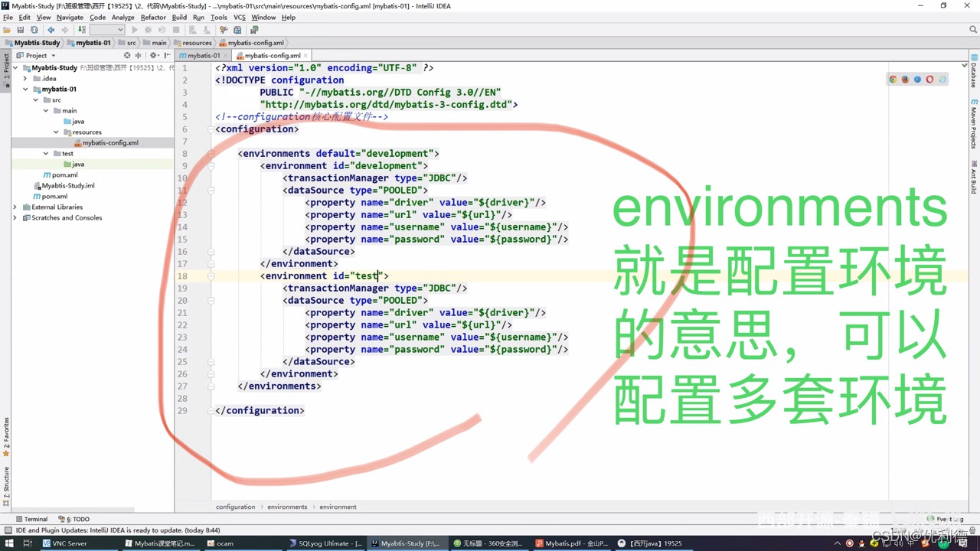Click the Open folder toolbar icon
The width and height of the screenshot is (980, 551).
[7, 30]
